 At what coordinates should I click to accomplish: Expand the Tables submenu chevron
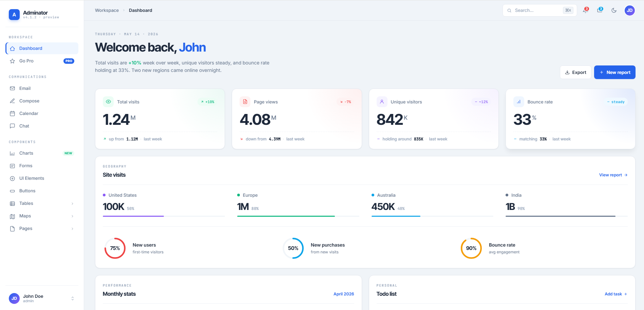point(72,204)
